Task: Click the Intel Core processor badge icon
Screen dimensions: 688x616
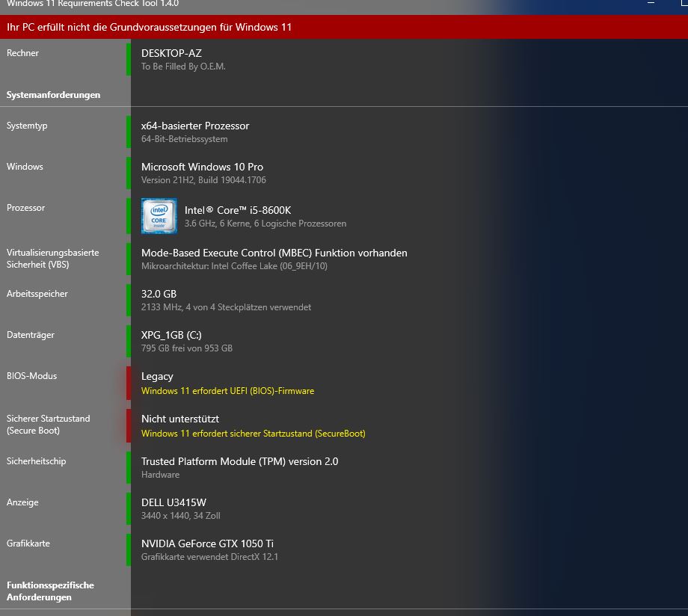Action: click(159, 216)
